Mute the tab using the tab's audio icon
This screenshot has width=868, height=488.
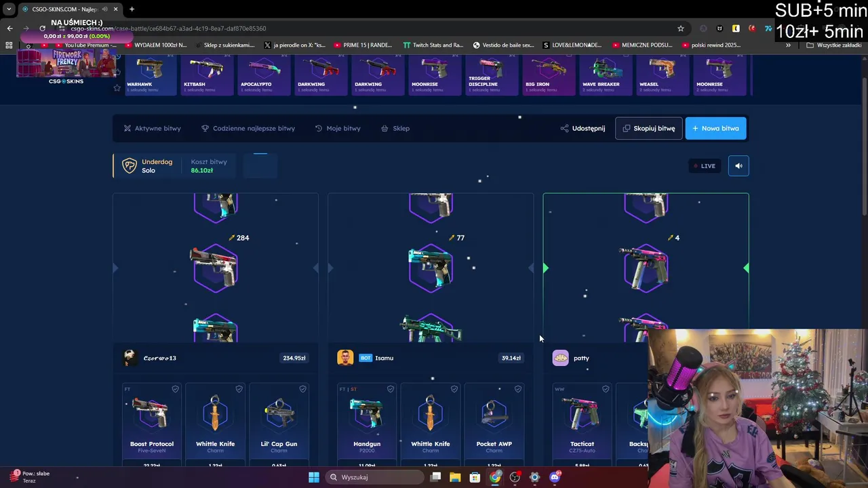104,9
